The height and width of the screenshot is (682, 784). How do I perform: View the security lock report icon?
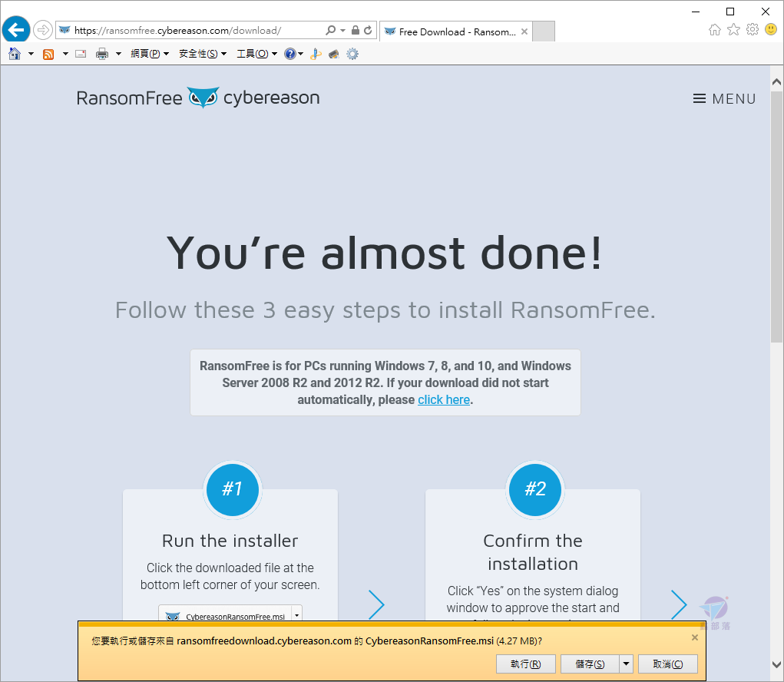click(x=355, y=30)
